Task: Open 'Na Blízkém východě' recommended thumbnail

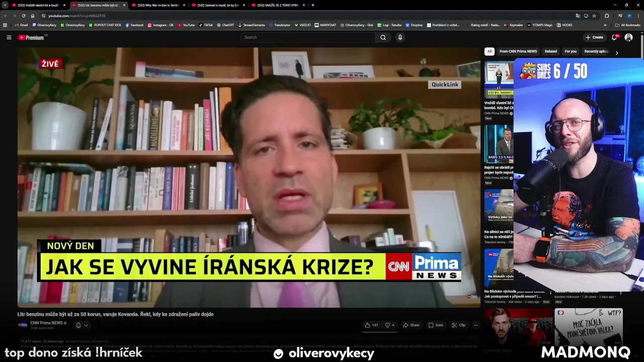Action: pos(499,267)
